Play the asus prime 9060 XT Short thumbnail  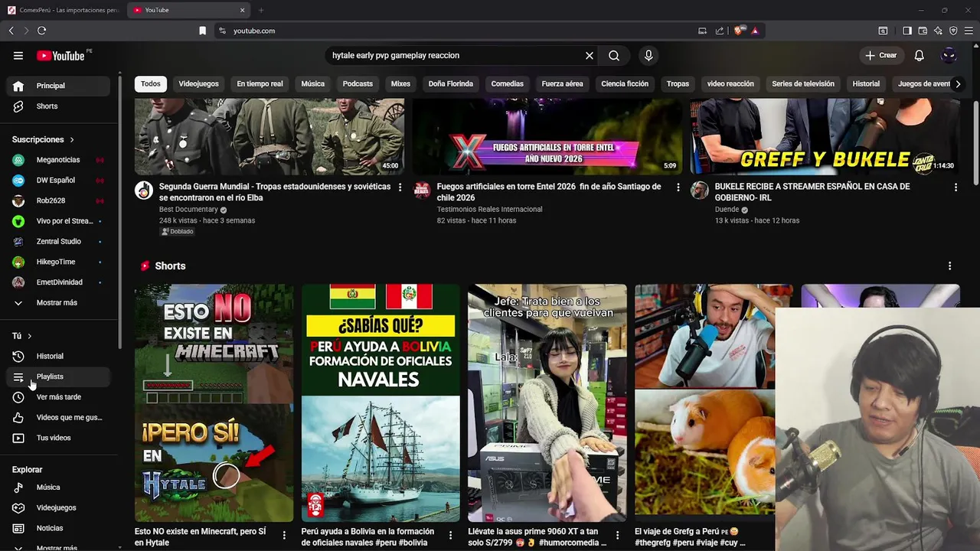click(x=547, y=403)
